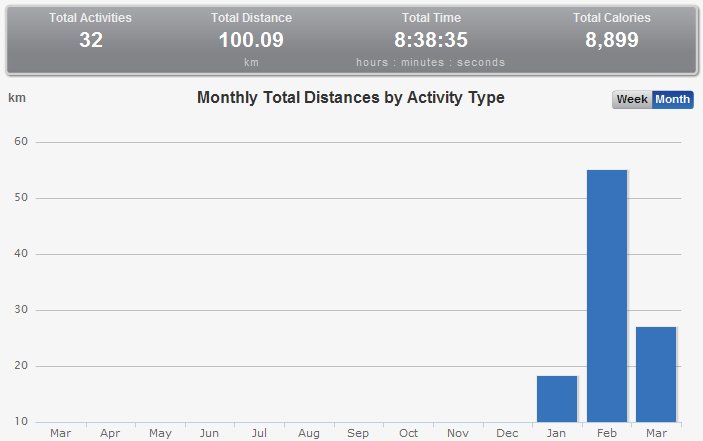Screen dimensions: 703x441
Task: Click the Total Time value 8:38:35
Action: [430, 41]
